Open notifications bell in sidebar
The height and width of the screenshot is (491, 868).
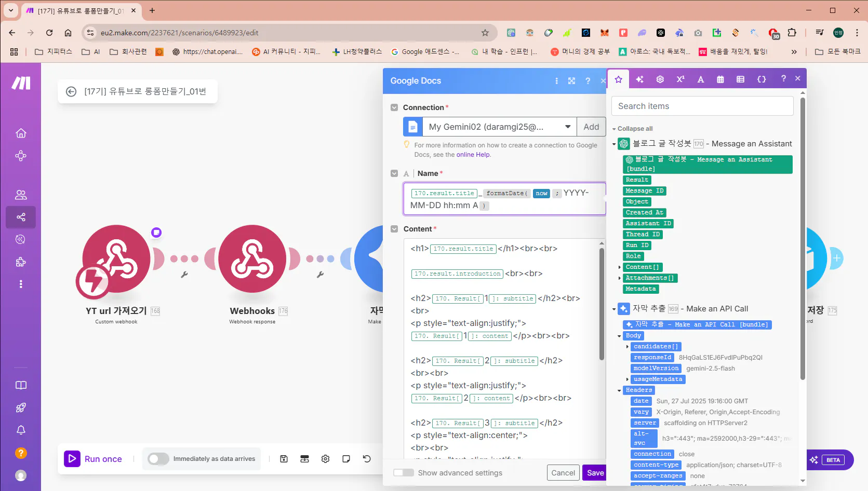21,430
